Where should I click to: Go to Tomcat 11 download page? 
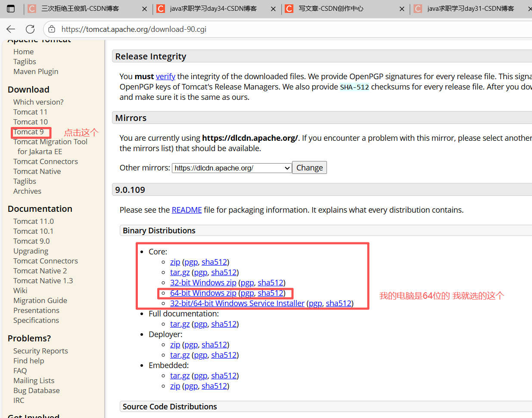click(30, 112)
